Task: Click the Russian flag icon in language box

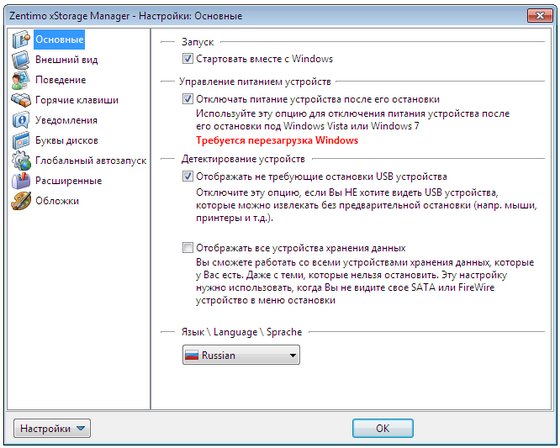Action: click(x=191, y=355)
